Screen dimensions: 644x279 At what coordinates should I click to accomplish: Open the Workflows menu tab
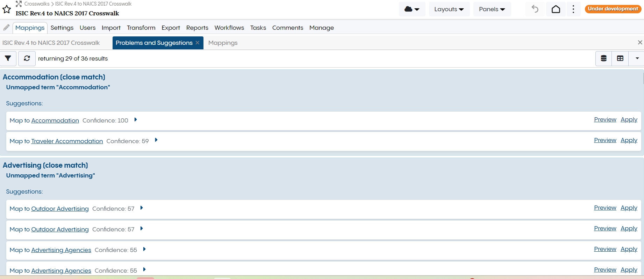pyautogui.click(x=229, y=28)
